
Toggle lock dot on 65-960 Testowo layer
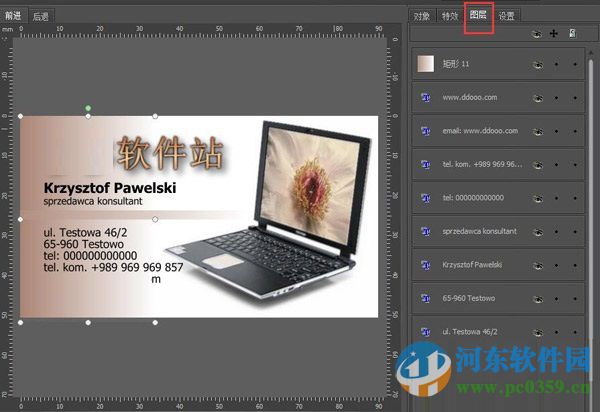click(575, 299)
